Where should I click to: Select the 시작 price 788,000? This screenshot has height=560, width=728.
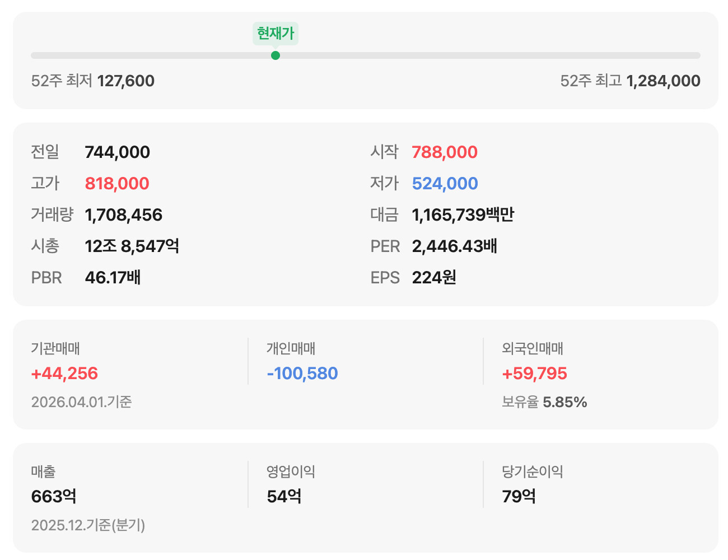(445, 152)
